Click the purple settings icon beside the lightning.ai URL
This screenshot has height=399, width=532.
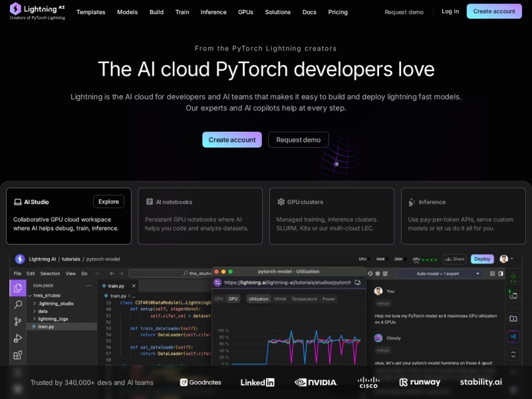tap(217, 282)
